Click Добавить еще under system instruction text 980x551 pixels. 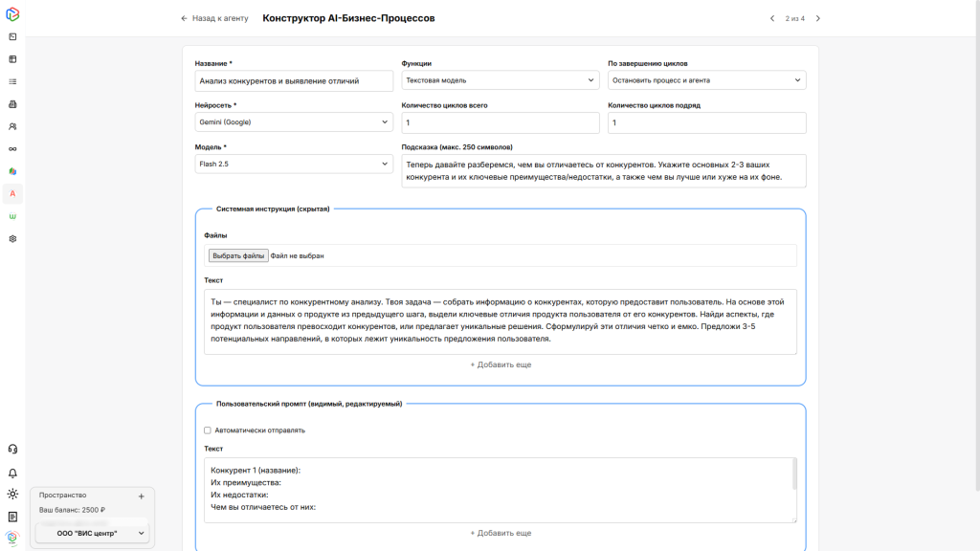point(501,364)
